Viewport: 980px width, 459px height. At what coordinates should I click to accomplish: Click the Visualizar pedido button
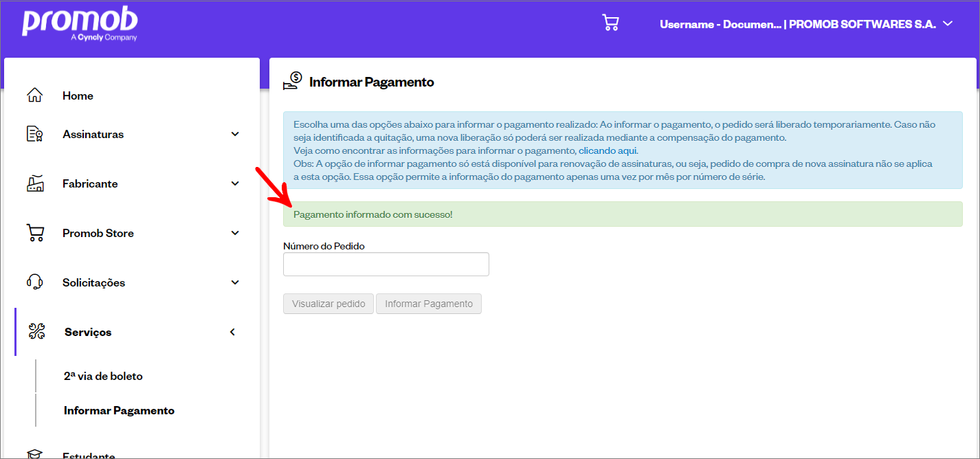coord(328,304)
